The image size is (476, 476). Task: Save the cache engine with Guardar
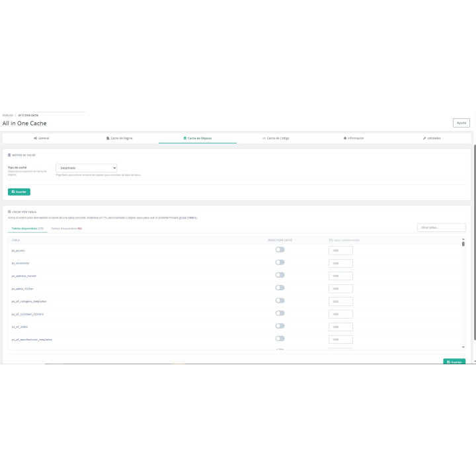(x=19, y=192)
